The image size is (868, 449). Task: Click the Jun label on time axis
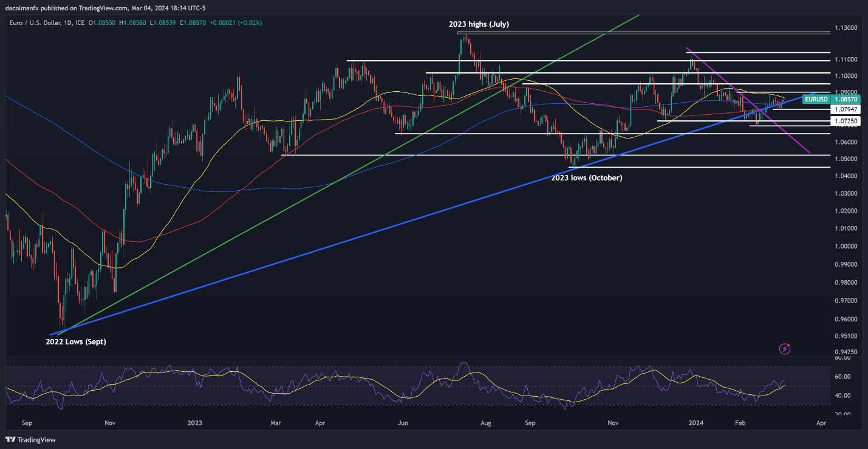click(402, 421)
